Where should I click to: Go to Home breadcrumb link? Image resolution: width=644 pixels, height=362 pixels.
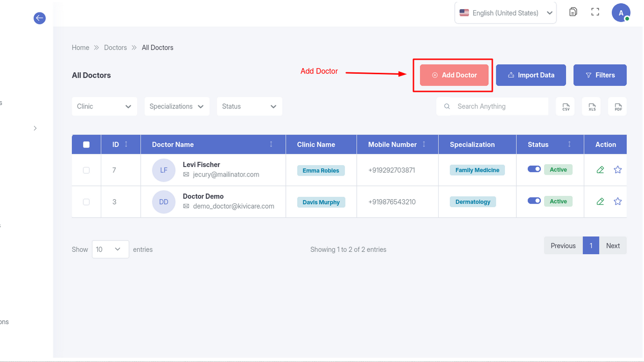[x=80, y=48]
